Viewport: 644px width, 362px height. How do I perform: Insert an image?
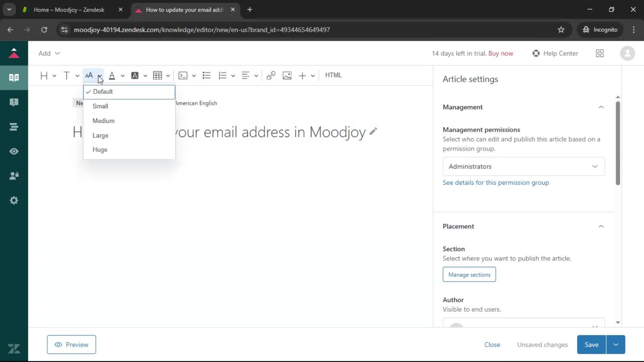287,75
